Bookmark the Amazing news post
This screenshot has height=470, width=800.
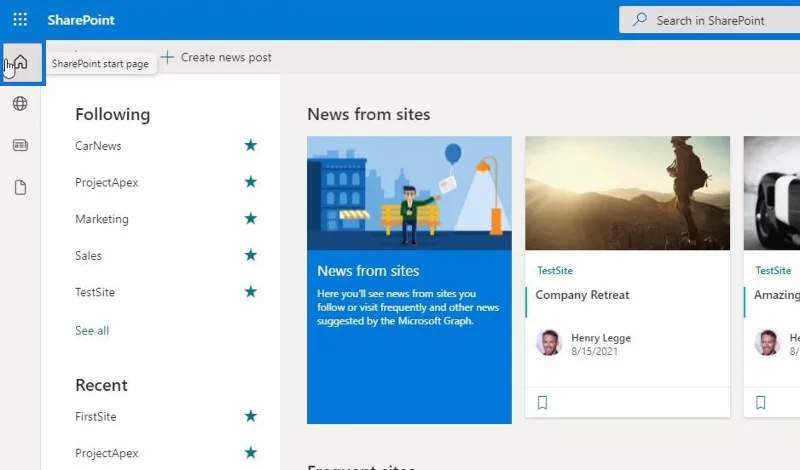tap(761, 403)
